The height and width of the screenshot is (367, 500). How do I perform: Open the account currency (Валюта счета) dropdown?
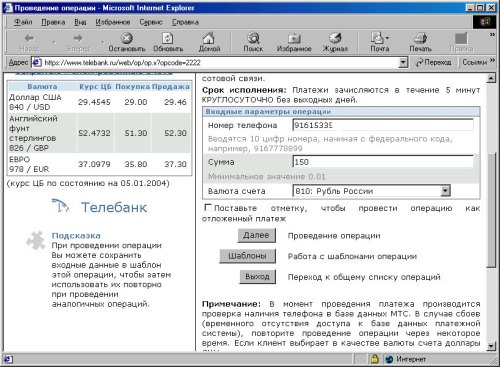(x=445, y=191)
